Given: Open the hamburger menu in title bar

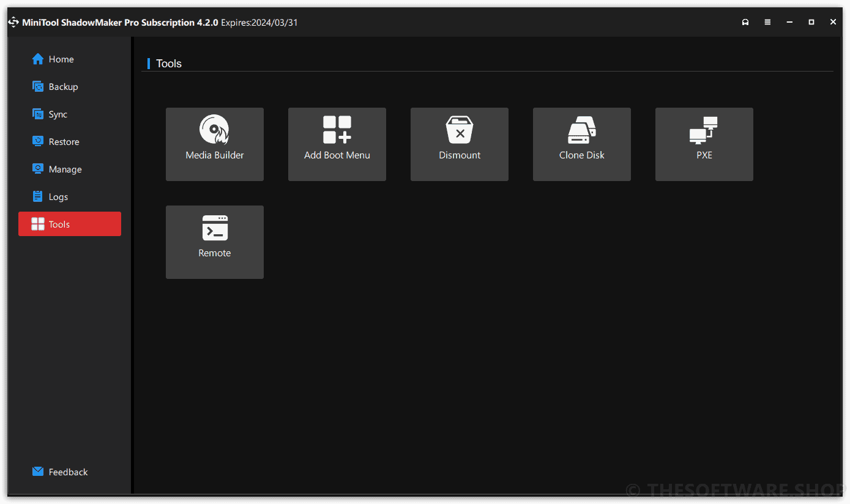Looking at the screenshot, I should coord(767,22).
